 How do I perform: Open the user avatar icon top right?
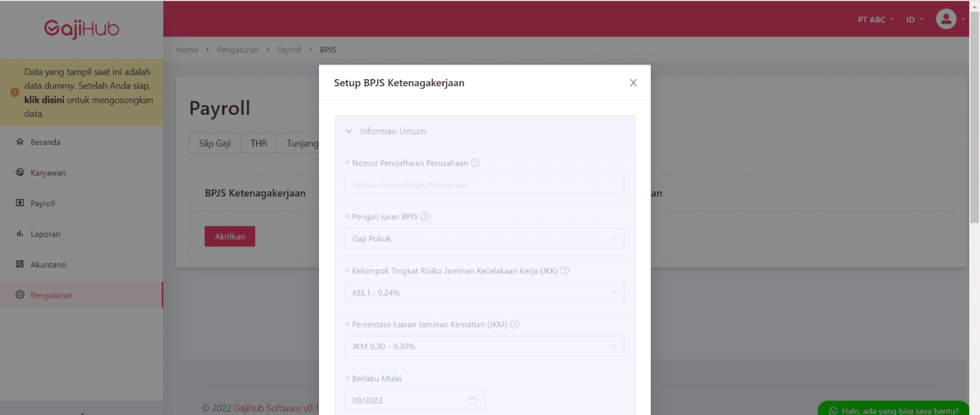click(x=946, y=19)
